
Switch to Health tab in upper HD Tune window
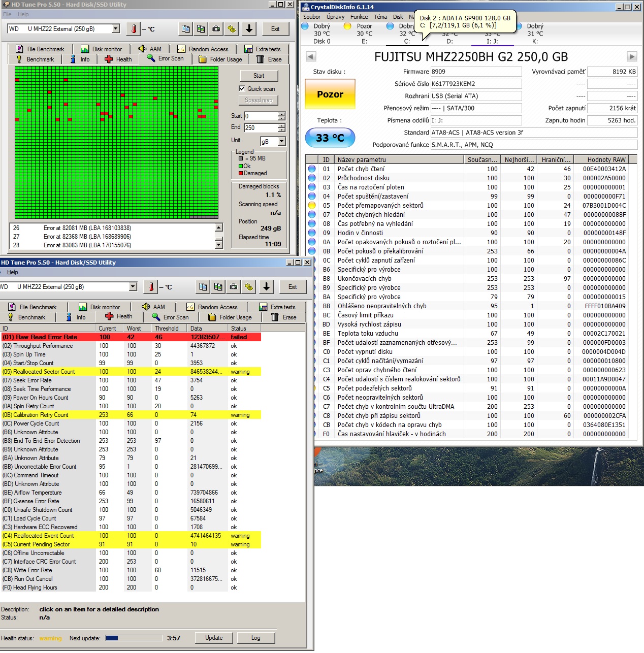(x=118, y=59)
